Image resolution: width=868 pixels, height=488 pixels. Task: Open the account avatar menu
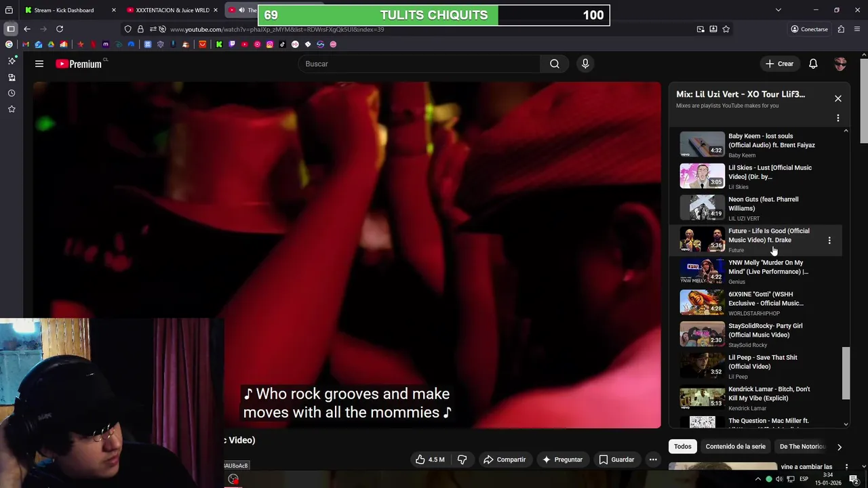coord(840,64)
